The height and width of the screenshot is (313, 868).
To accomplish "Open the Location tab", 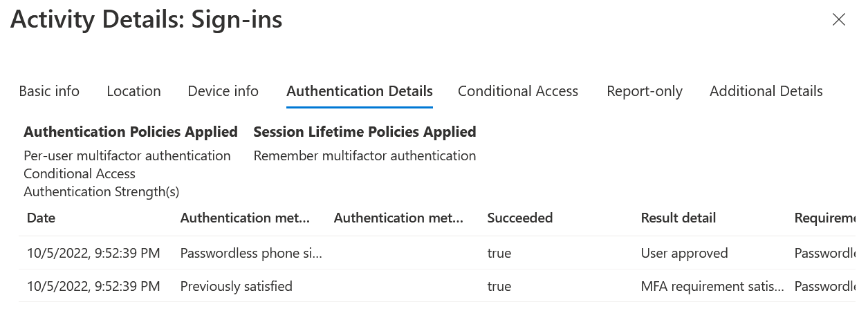I will coord(133,91).
